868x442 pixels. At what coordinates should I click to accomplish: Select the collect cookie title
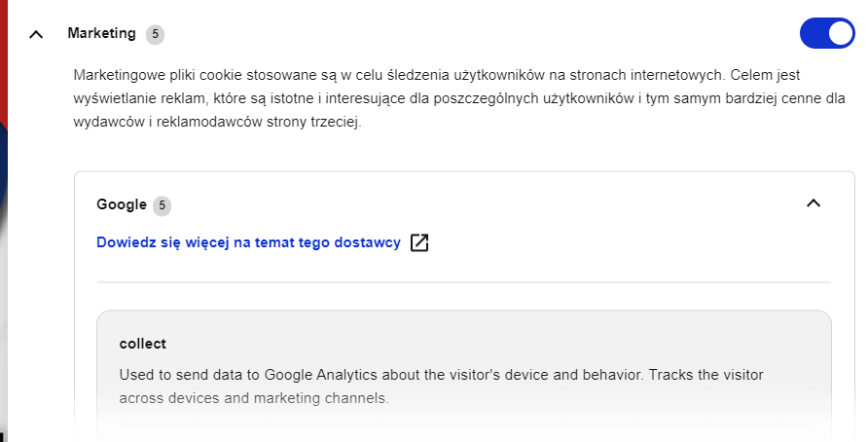click(x=143, y=344)
